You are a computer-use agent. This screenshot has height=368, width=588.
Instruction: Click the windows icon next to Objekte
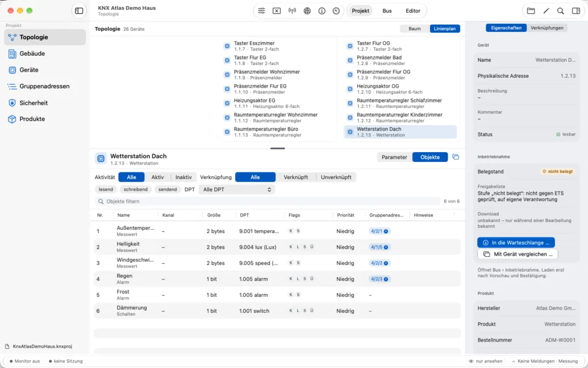click(x=456, y=157)
